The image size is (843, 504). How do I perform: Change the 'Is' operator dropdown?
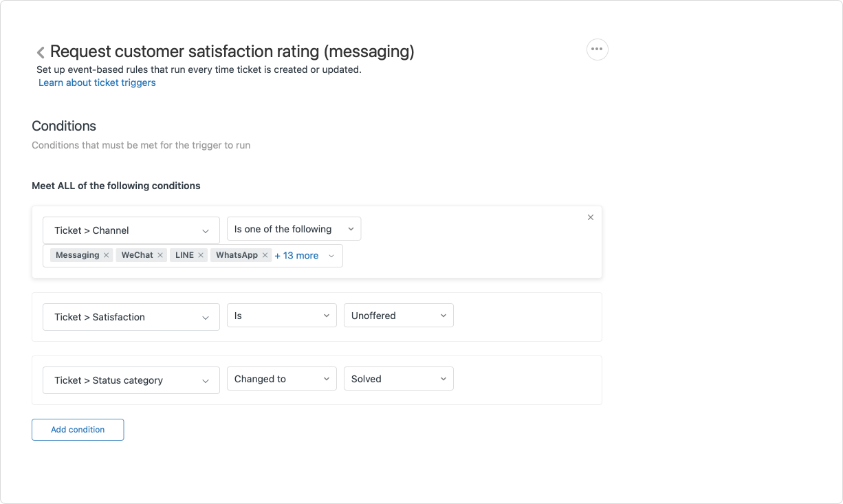click(281, 316)
